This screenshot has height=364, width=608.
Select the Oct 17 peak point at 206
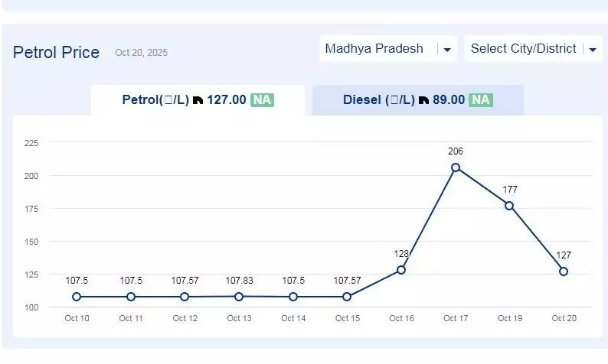[456, 167]
